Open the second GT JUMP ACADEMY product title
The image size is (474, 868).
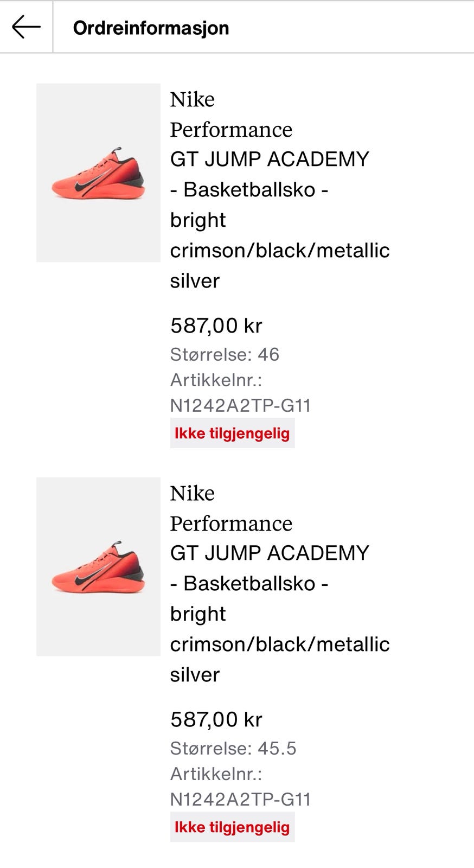tap(270, 553)
